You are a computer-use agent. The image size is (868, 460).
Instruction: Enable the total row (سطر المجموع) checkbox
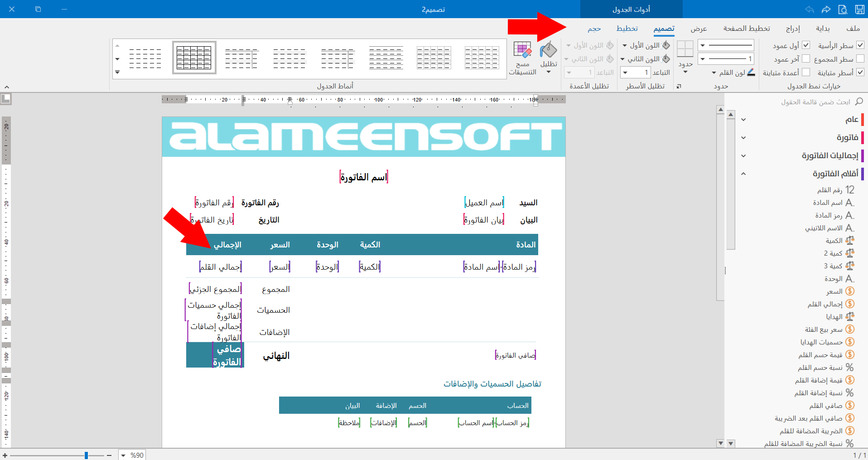(860, 59)
